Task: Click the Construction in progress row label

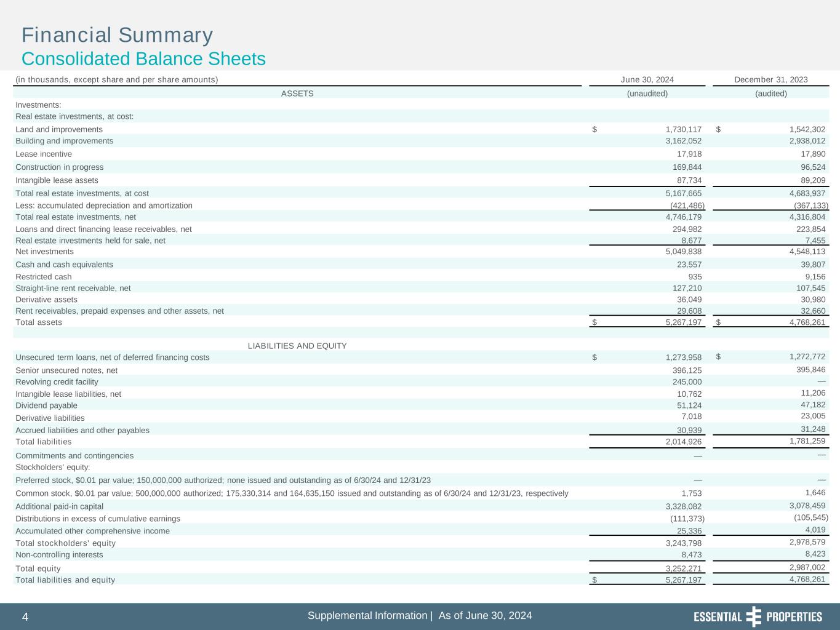Action: tap(60, 167)
